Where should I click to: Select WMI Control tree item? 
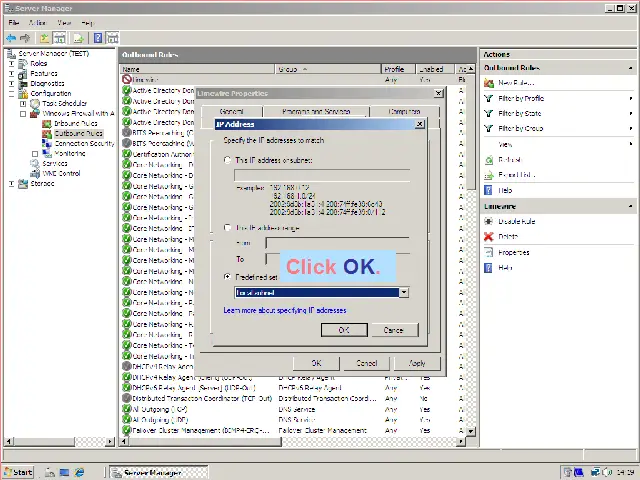point(61,173)
